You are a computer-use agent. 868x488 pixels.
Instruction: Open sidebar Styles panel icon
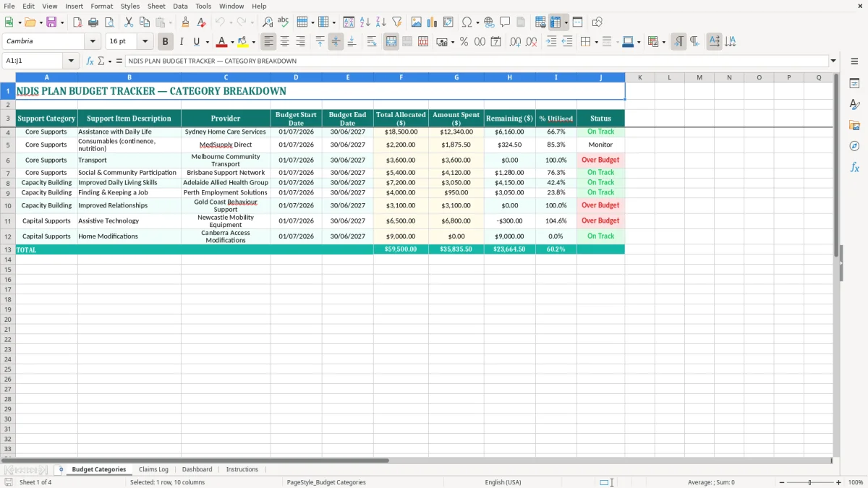[854, 104]
